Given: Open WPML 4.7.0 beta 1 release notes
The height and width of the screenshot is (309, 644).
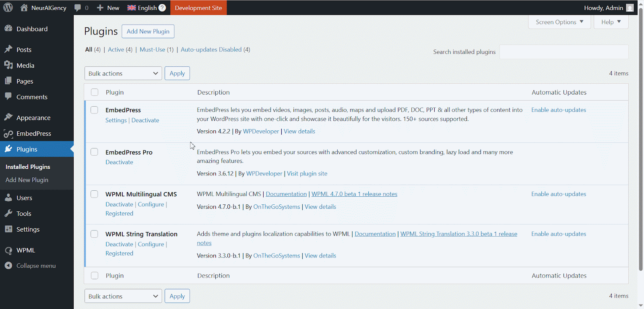Looking at the screenshot, I should [354, 194].
